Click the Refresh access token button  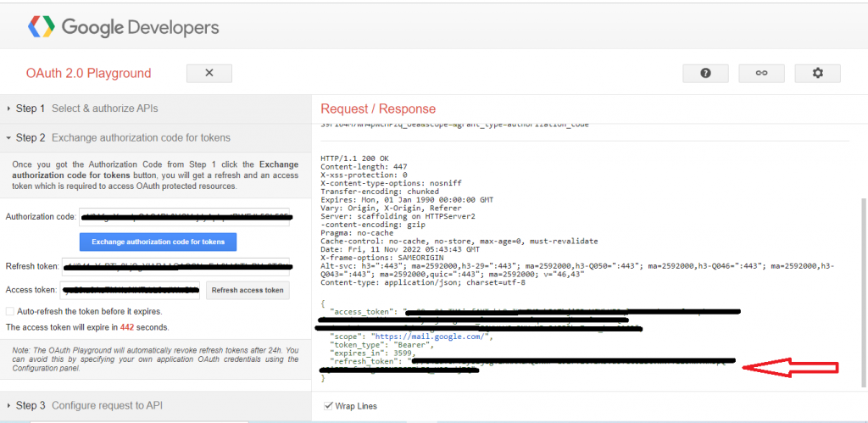(x=248, y=290)
